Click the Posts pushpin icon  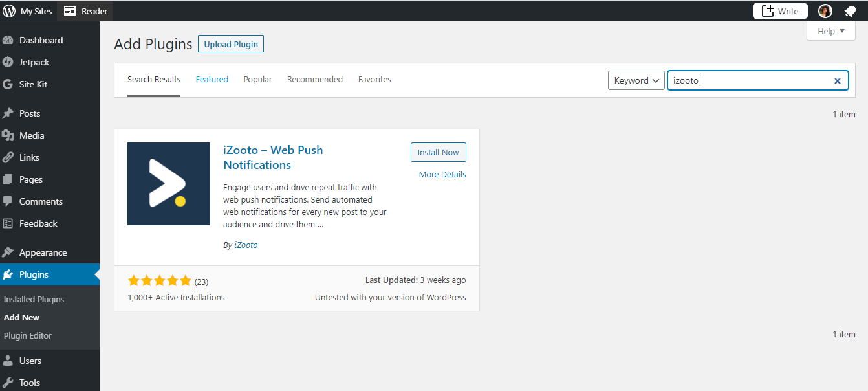pos(8,113)
